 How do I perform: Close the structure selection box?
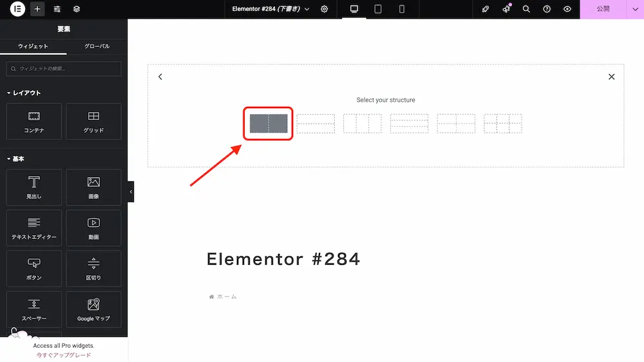tap(612, 77)
